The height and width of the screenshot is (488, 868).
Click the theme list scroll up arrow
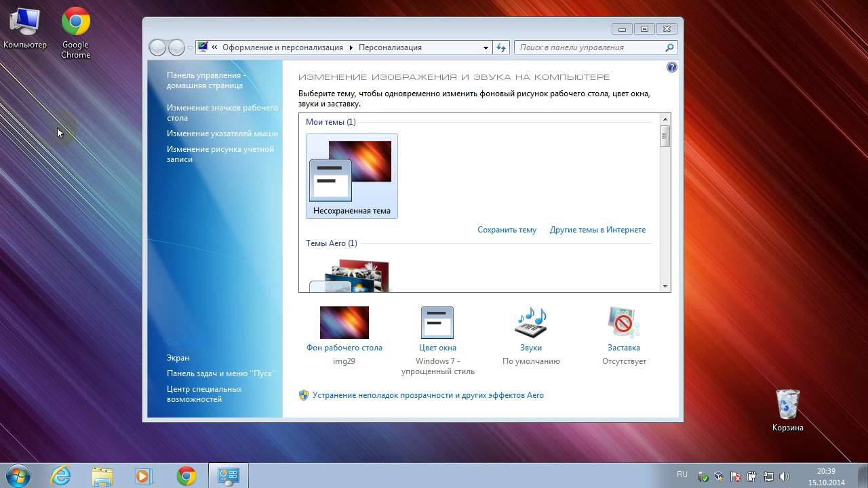665,119
